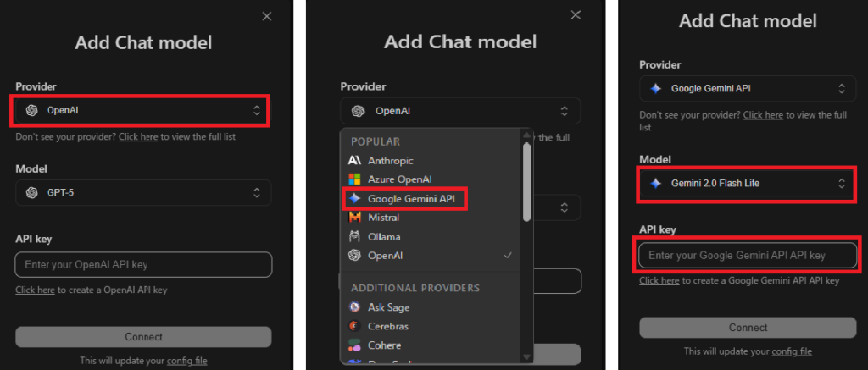Click the Ollama llama icon

[x=354, y=237]
